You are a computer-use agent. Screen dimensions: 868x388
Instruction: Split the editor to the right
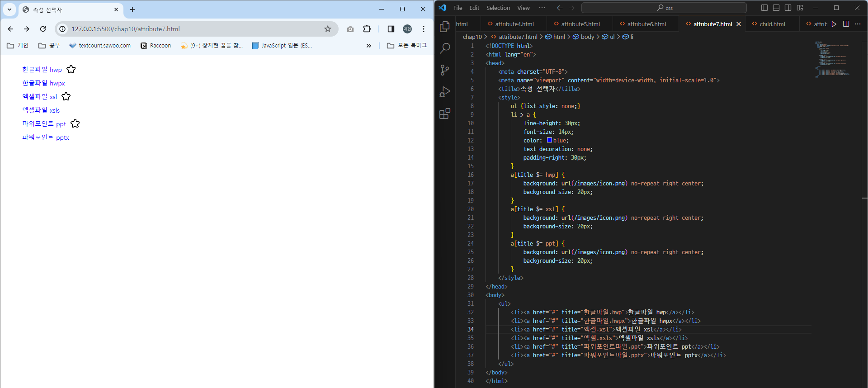click(846, 24)
